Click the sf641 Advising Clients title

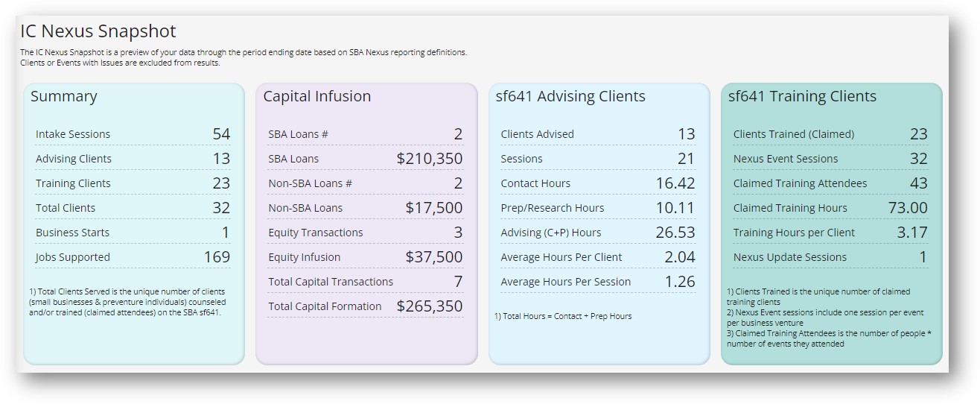pos(570,96)
